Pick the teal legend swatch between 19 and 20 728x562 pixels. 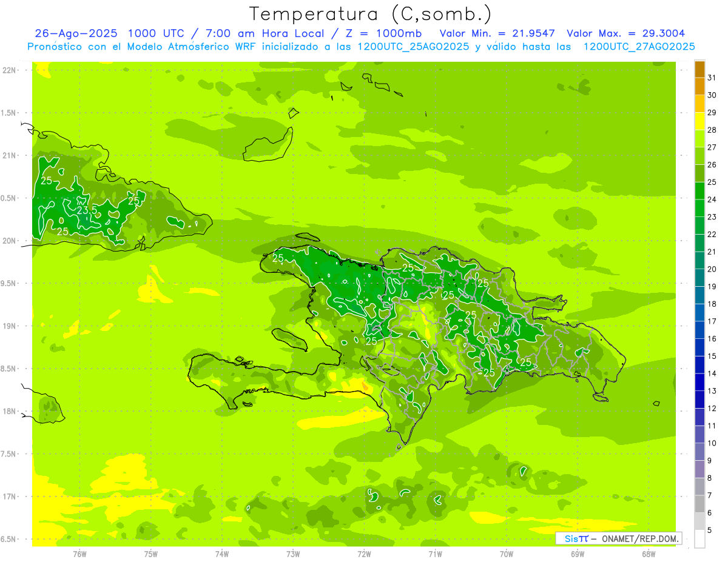pos(699,278)
